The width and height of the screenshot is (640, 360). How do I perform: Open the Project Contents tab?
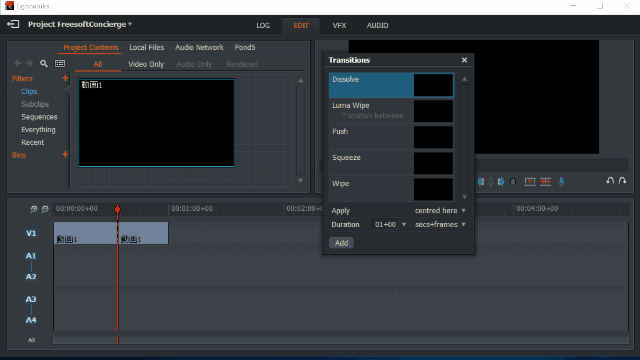click(x=91, y=47)
